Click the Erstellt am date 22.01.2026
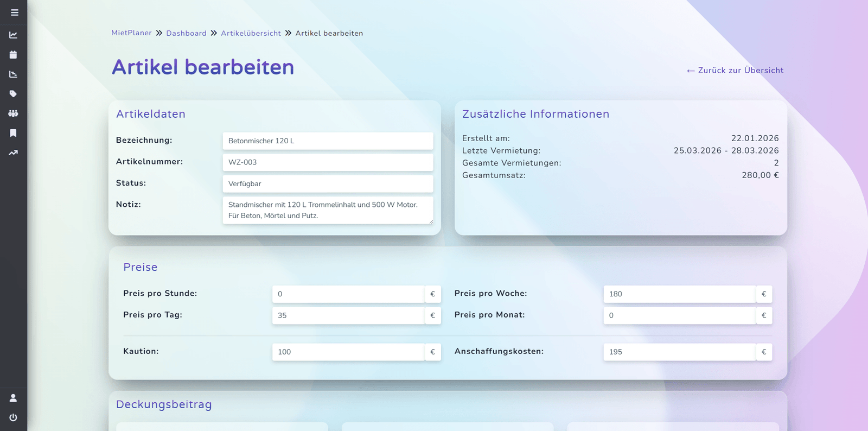 (x=755, y=138)
